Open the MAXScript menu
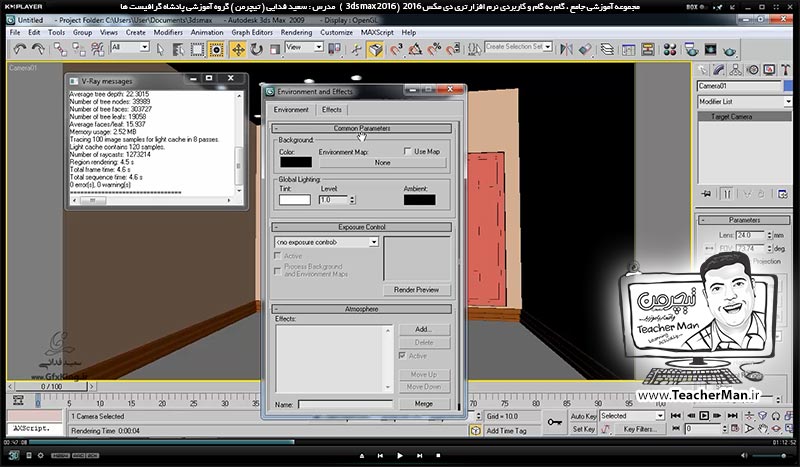Screen dimensions: 800x467 [377, 32]
